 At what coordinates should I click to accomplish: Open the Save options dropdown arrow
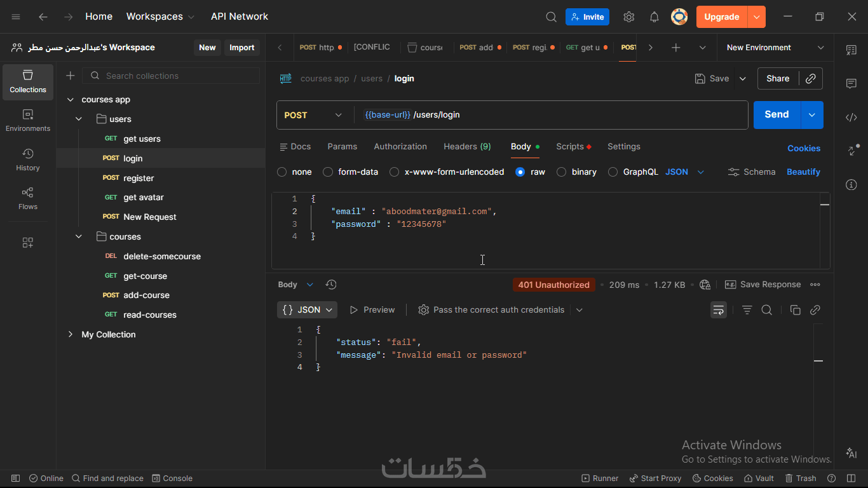coord(743,79)
